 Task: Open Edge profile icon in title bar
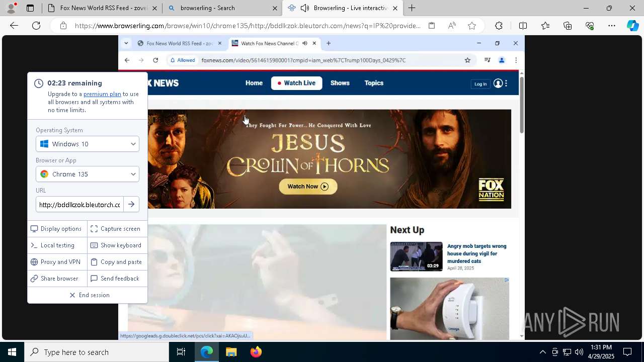(x=11, y=8)
